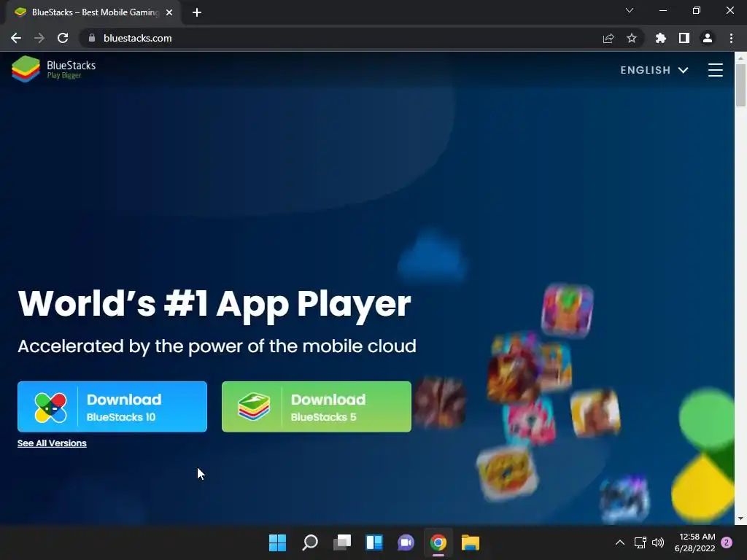Open the tab search chevron in the title bar
Image resolution: width=747 pixels, height=560 pixels.
[x=630, y=10]
